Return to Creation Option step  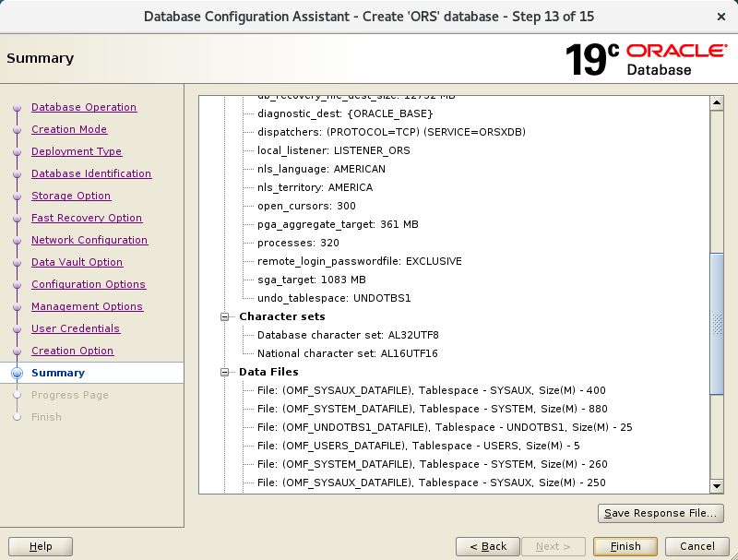click(73, 351)
